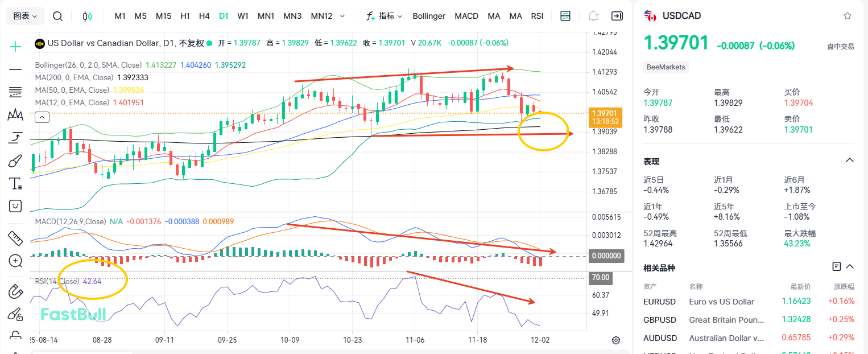
Task: Open the 图表 chart type dropdown
Action: pos(25,16)
